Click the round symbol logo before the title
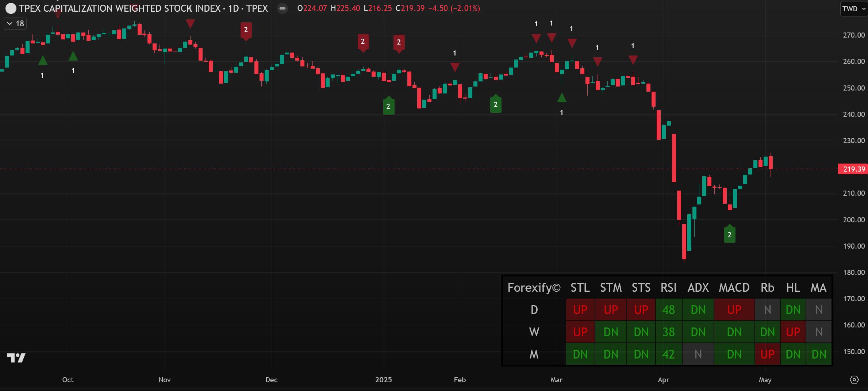This screenshot has width=868, height=391. [x=11, y=8]
